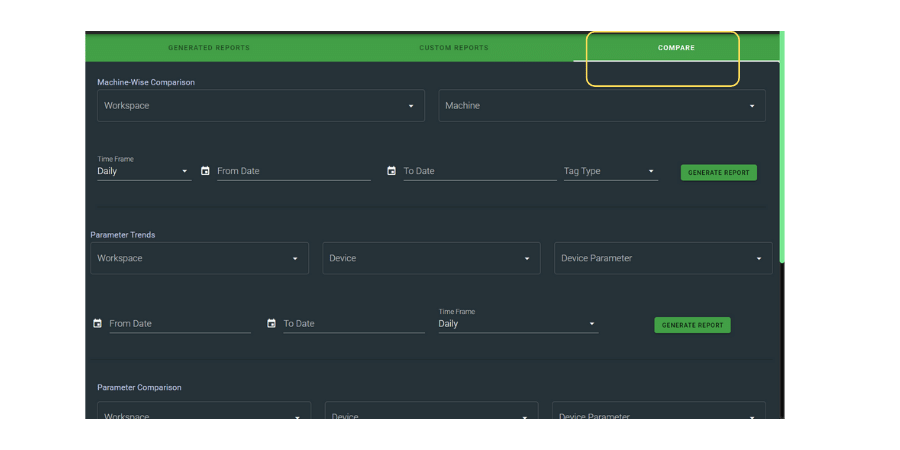Generate the Machine-Wise Comparison report
The image size is (900, 450).
click(x=719, y=172)
